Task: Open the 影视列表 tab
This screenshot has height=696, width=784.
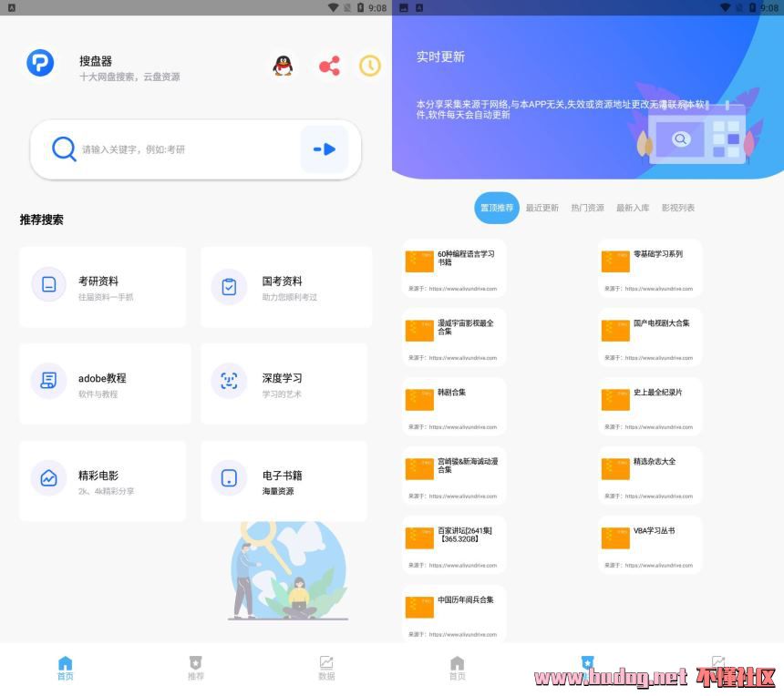Action: [x=678, y=208]
